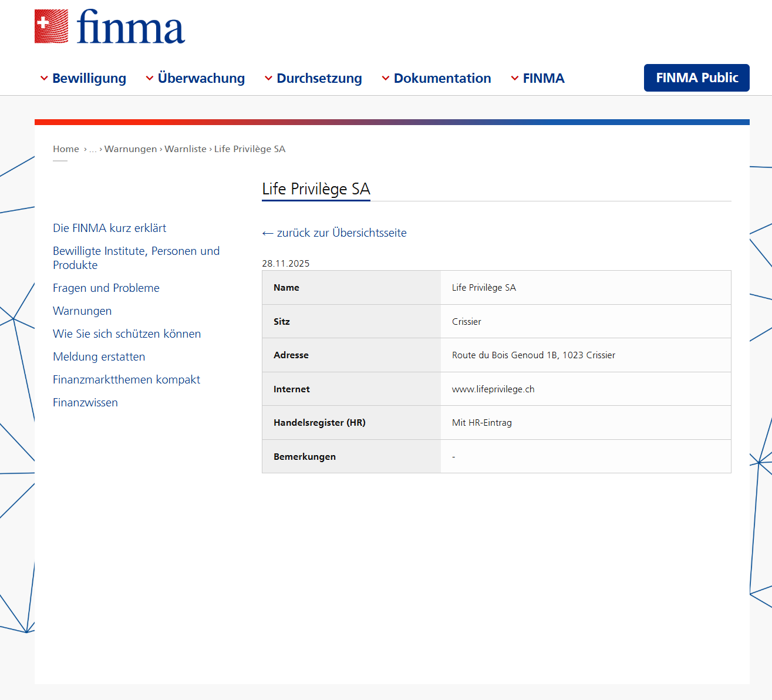
Task: Expand the FINMA menu chevron
Action: [x=515, y=78]
